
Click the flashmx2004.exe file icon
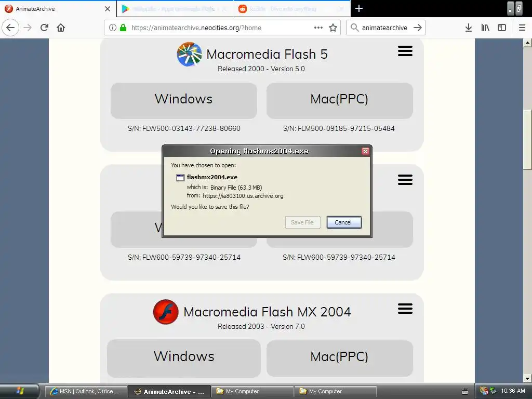[x=180, y=178]
